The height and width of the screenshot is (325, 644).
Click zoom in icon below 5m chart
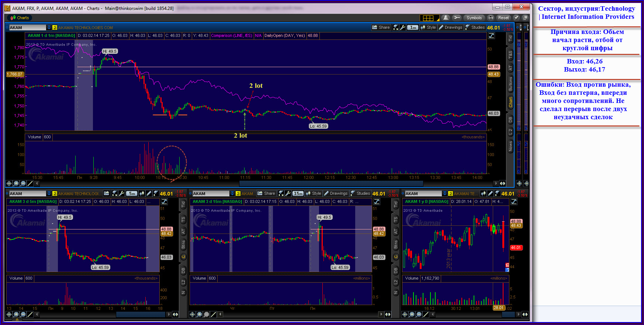point(16,314)
